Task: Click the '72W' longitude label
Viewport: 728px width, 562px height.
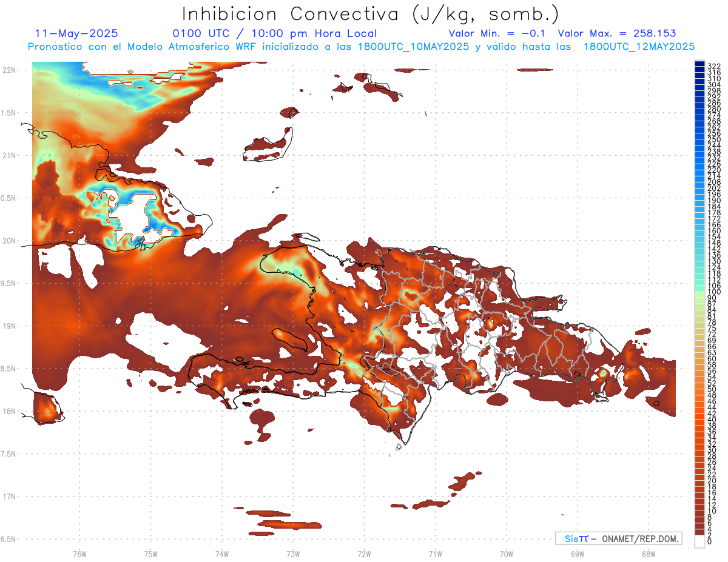Action: click(364, 554)
